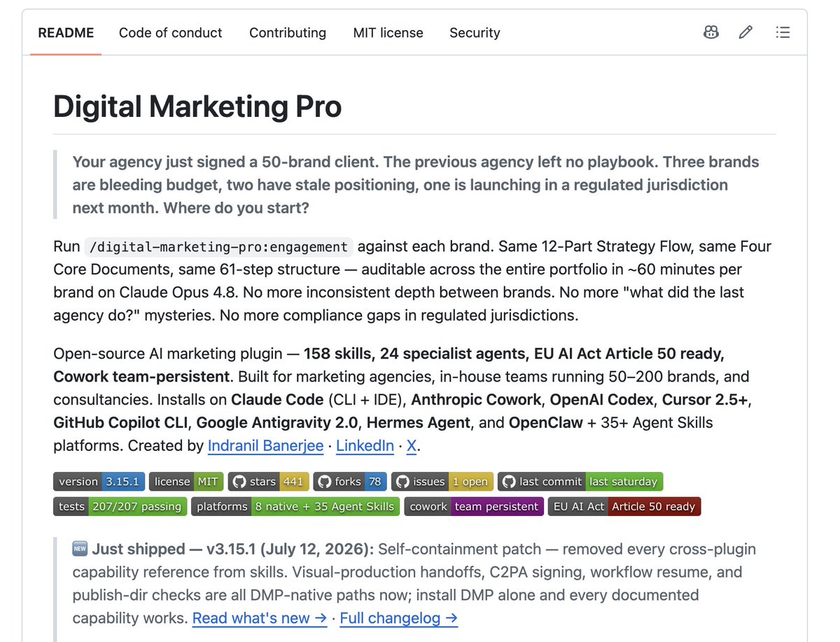840x642 pixels.
Task: Click the bold text 'GitHub Copilot CLI'
Action: click(120, 423)
